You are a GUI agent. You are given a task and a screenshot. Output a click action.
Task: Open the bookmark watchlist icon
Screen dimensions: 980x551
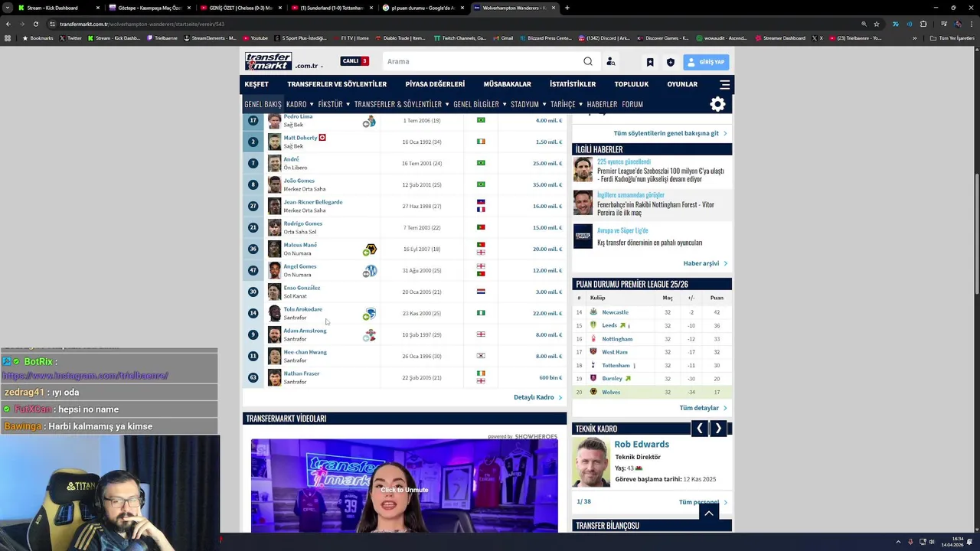click(650, 62)
